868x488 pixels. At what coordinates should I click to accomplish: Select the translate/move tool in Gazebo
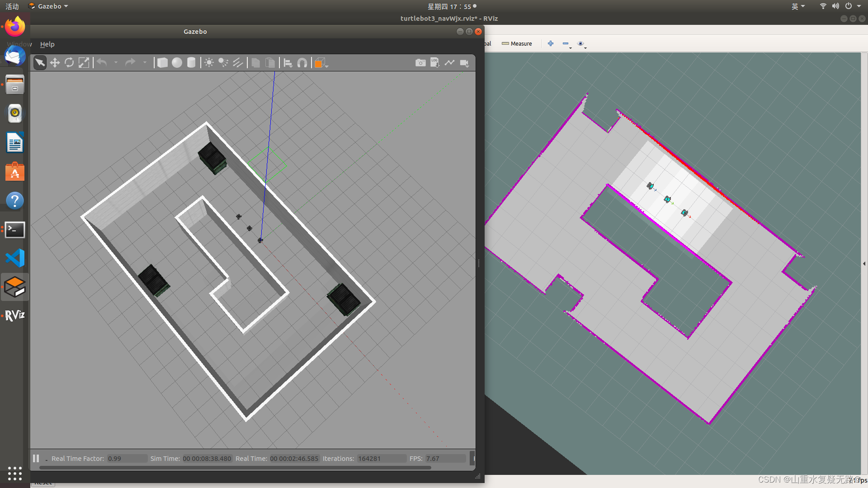coord(54,62)
